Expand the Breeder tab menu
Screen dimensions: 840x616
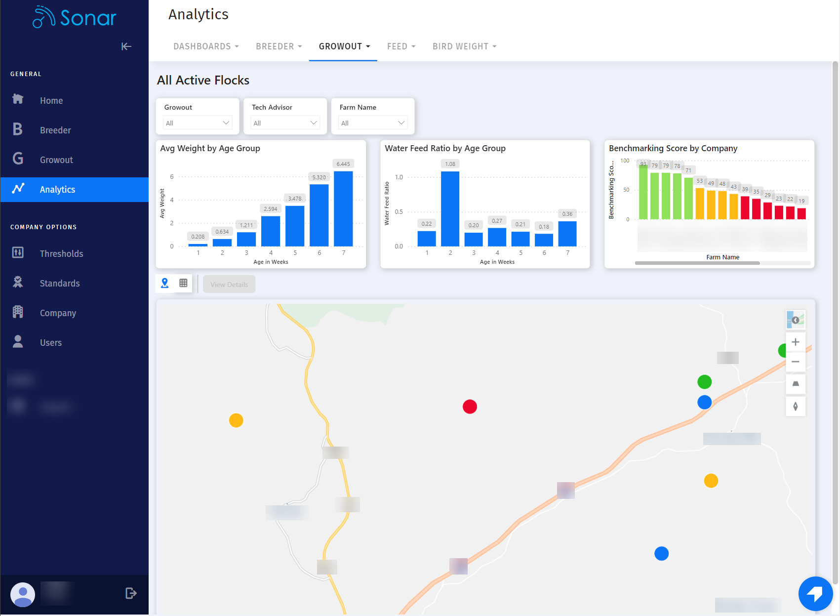coord(279,46)
